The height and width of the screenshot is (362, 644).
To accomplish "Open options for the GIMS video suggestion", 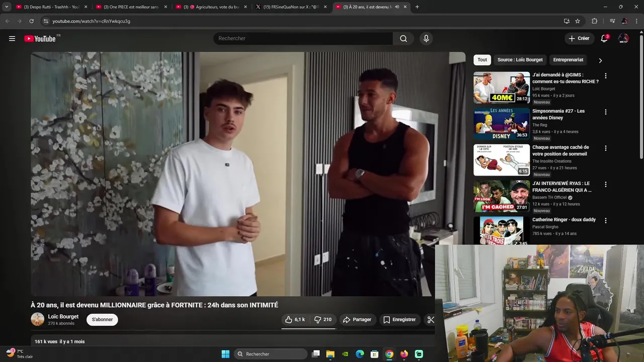I will (x=606, y=76).
